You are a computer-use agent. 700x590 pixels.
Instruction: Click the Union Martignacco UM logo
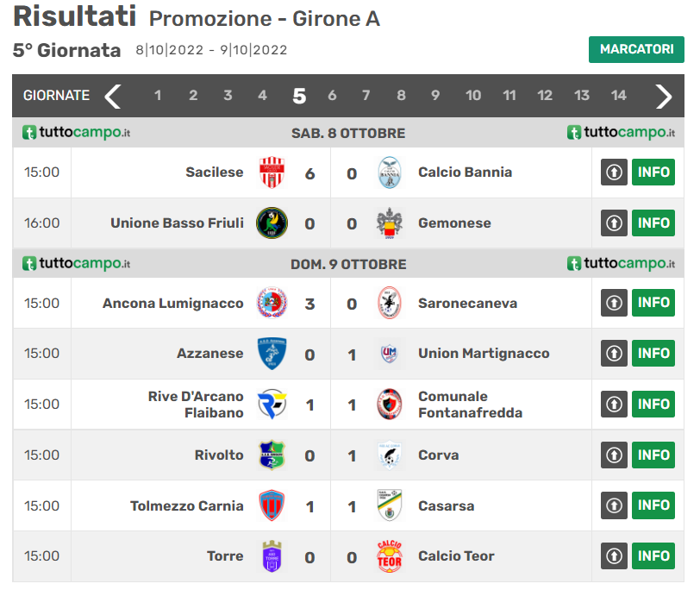(x=390, y=354)
